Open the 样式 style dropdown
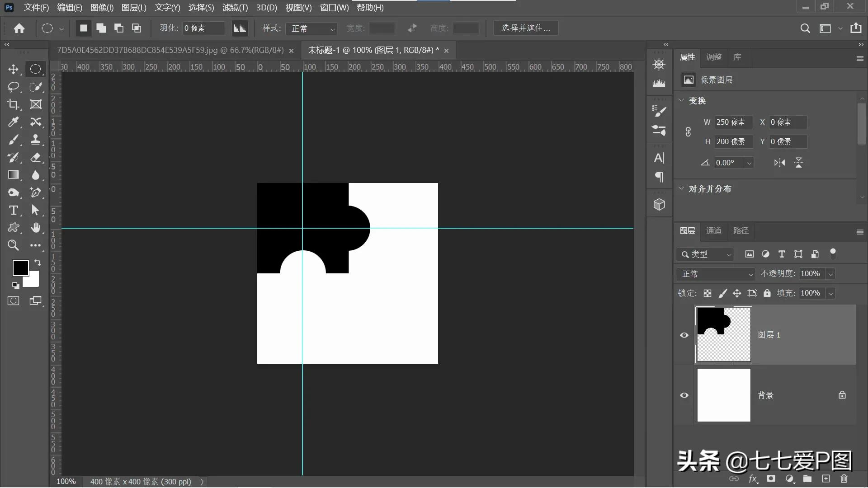 pyautogui.click(x=311, y=28)
